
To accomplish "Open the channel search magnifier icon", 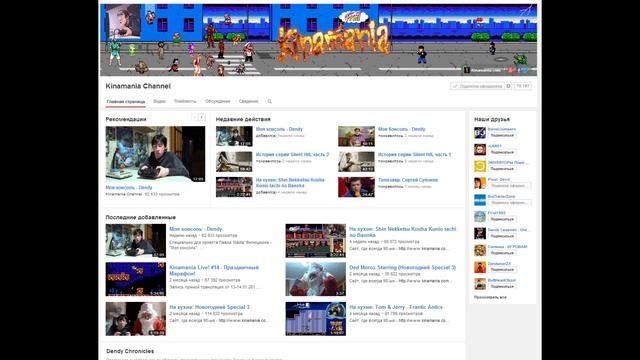I will click(269, 101).
